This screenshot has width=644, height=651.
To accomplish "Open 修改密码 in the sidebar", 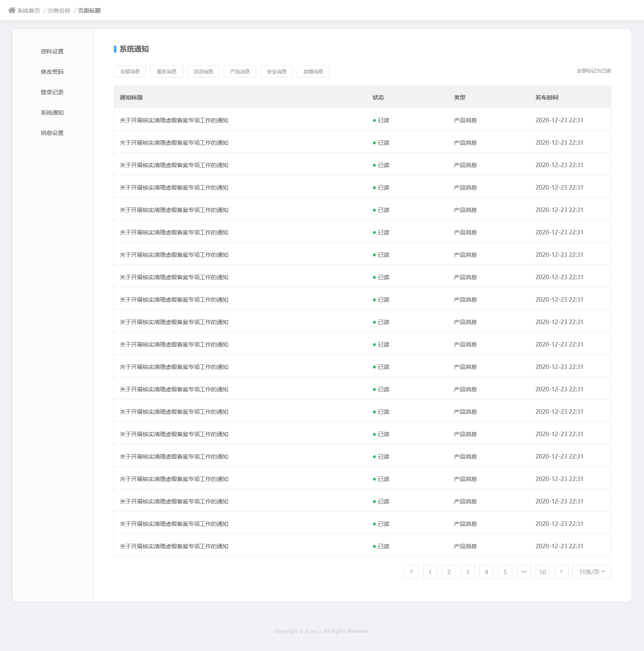I will (x=52, y=72).
